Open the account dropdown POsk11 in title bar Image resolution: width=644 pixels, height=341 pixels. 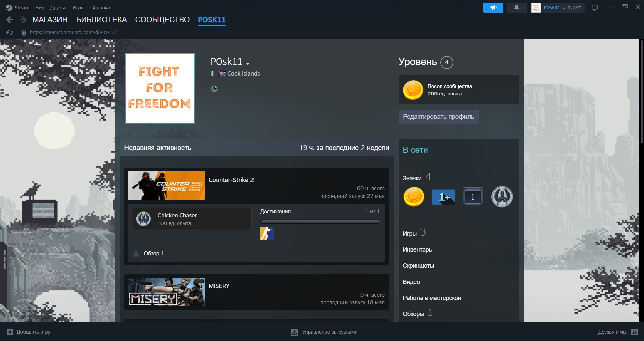point(554,8)
